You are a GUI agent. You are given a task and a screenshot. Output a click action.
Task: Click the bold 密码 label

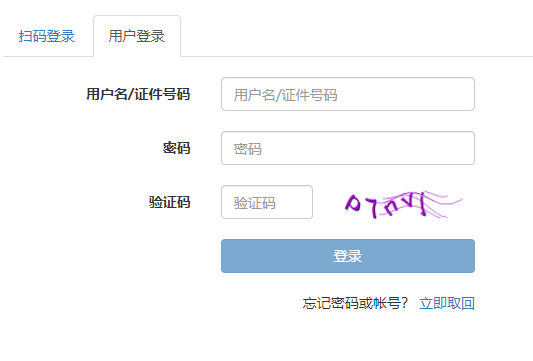[176, 148]
